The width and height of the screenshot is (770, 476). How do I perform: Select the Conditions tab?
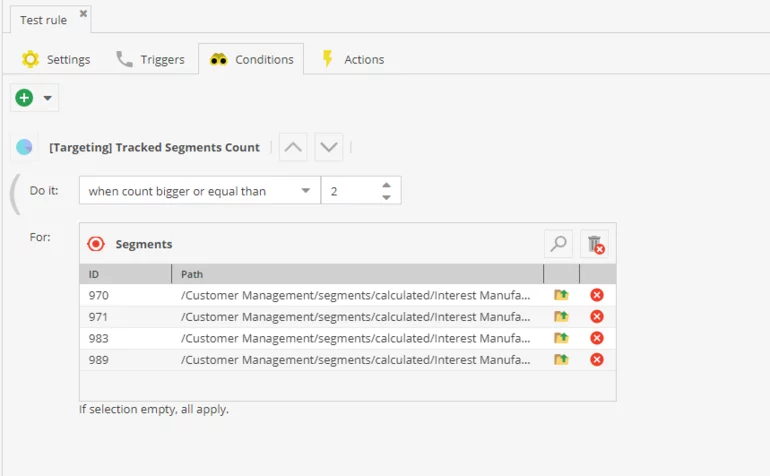pos(251,59)
